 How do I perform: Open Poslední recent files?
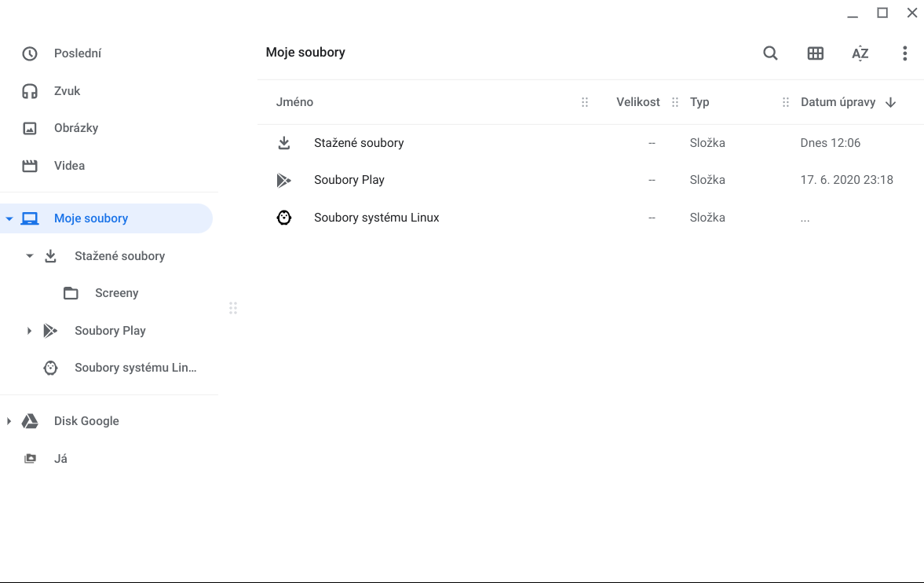[x=77, y=53]
